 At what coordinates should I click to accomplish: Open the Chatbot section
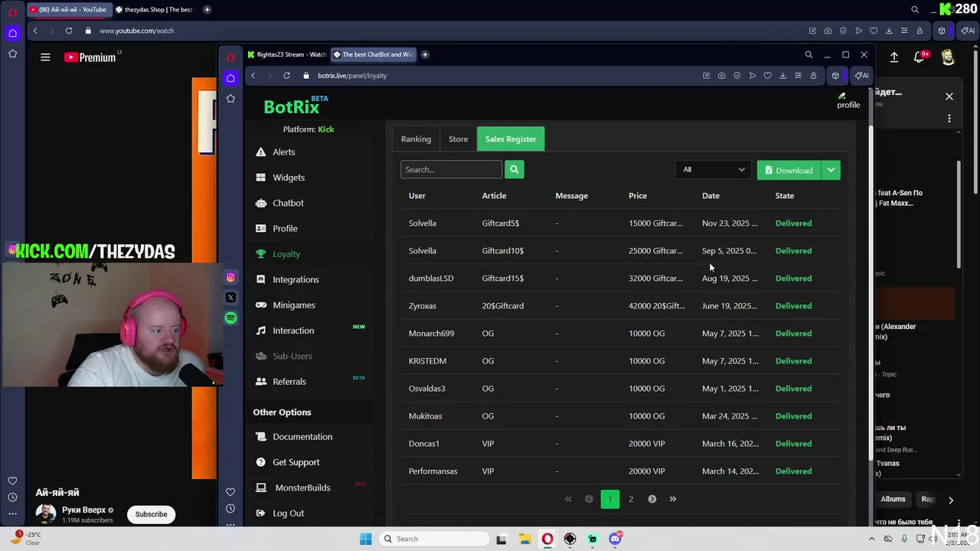(x=288, y=203)
